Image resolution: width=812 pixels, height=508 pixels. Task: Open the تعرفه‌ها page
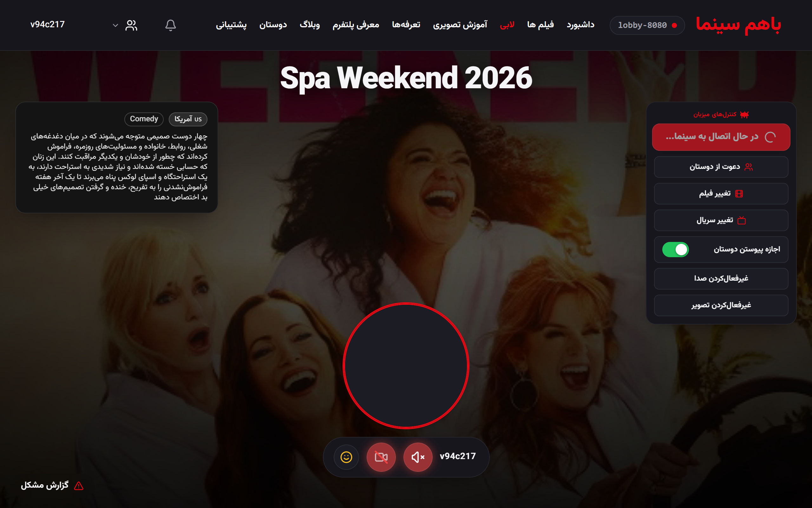(406, 25)
